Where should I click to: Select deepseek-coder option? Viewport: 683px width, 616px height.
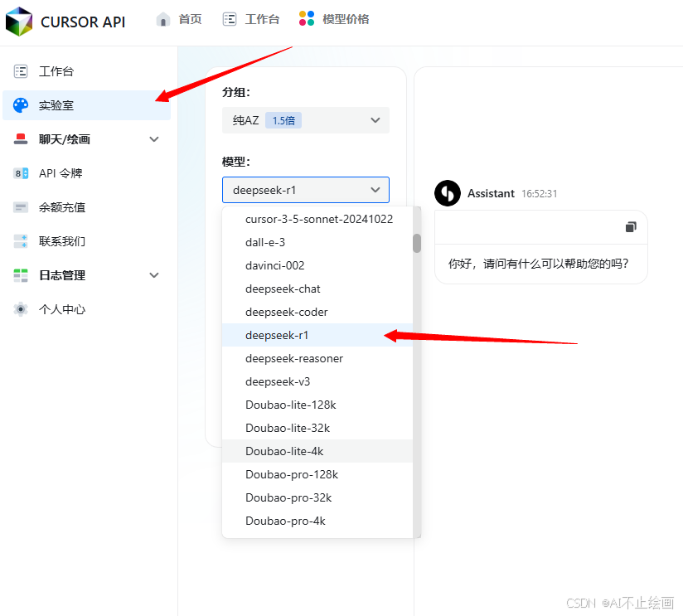tap(317, 312)
